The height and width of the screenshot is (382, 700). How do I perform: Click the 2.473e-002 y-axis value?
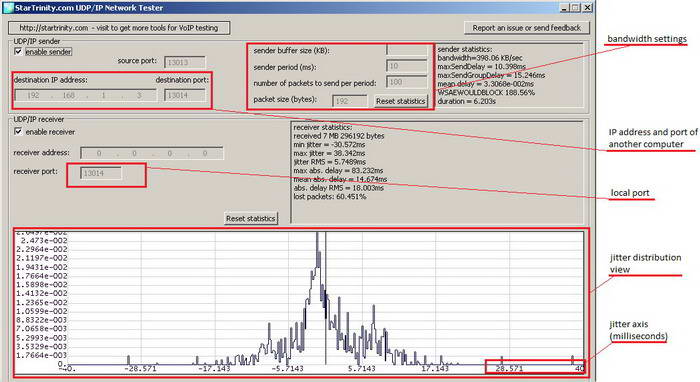[43, 241]
